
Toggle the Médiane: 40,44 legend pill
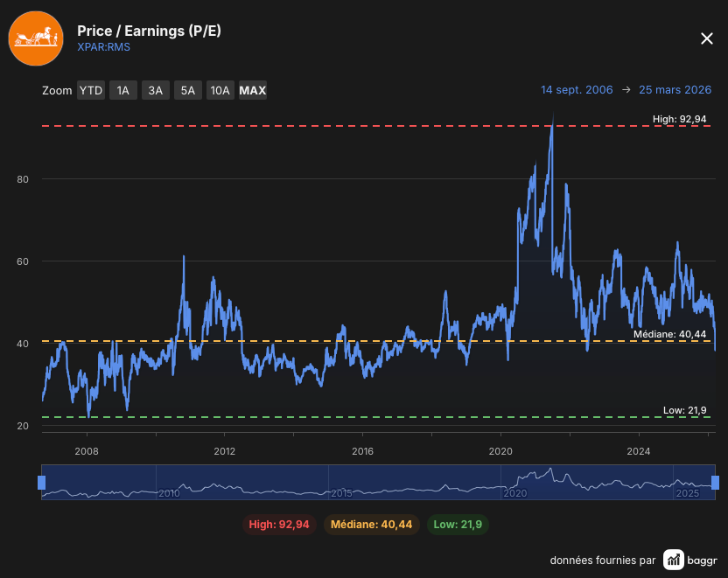coord(371,525)
